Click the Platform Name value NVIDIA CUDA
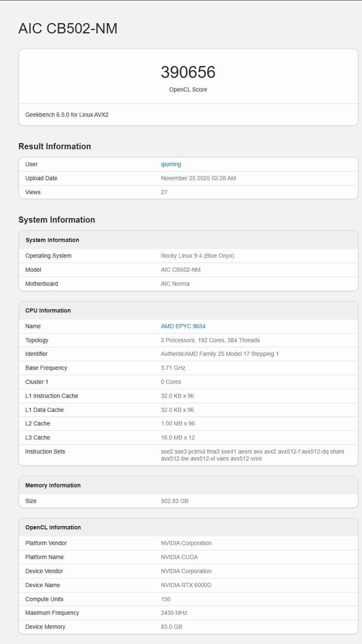 tap(179, 557)
